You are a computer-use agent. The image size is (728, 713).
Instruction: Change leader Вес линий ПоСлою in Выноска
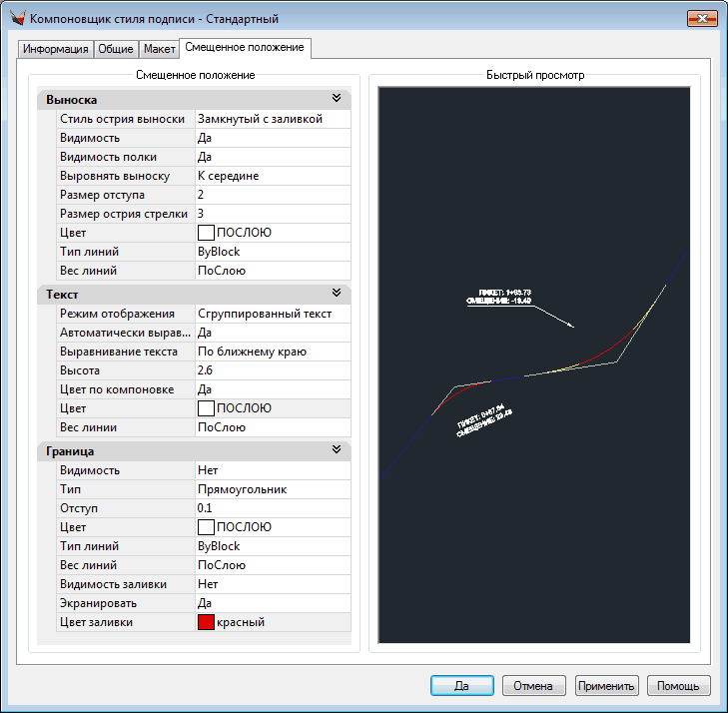273,271
